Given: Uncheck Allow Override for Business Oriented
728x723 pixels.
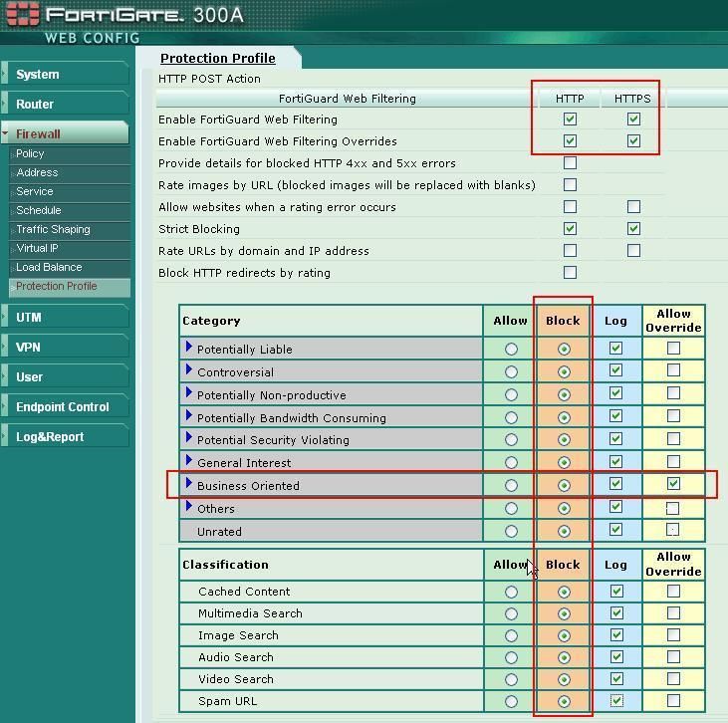Looking at the screenshot, I should (x=673, y=483).
